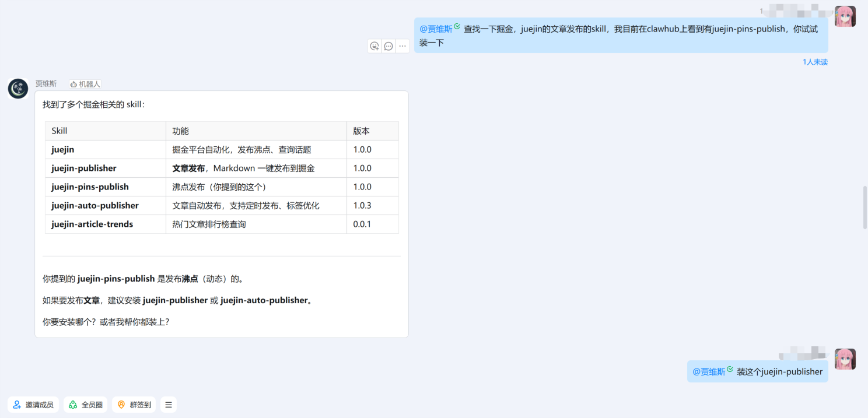Click the @贾维斯 mention in the last message

coord(709,371)
